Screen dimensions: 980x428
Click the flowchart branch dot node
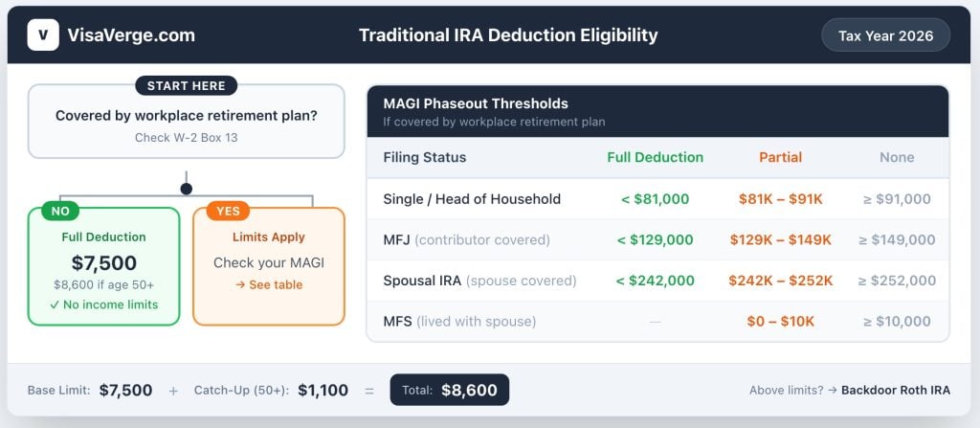186,189
